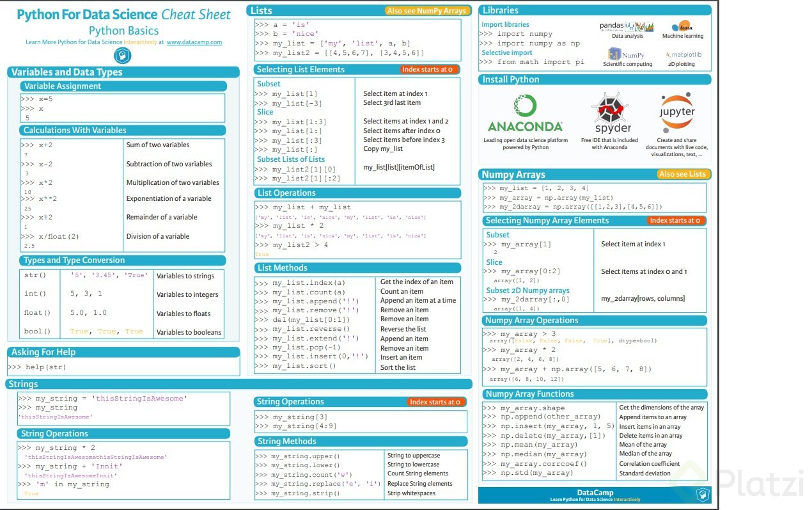
Task: Select the 'Types and Type Conversion' header
Action: coord(123,260)
